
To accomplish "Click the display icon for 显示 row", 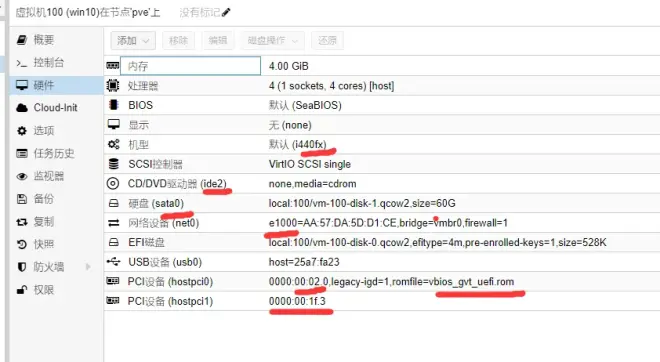I will [x=114, y=124].
